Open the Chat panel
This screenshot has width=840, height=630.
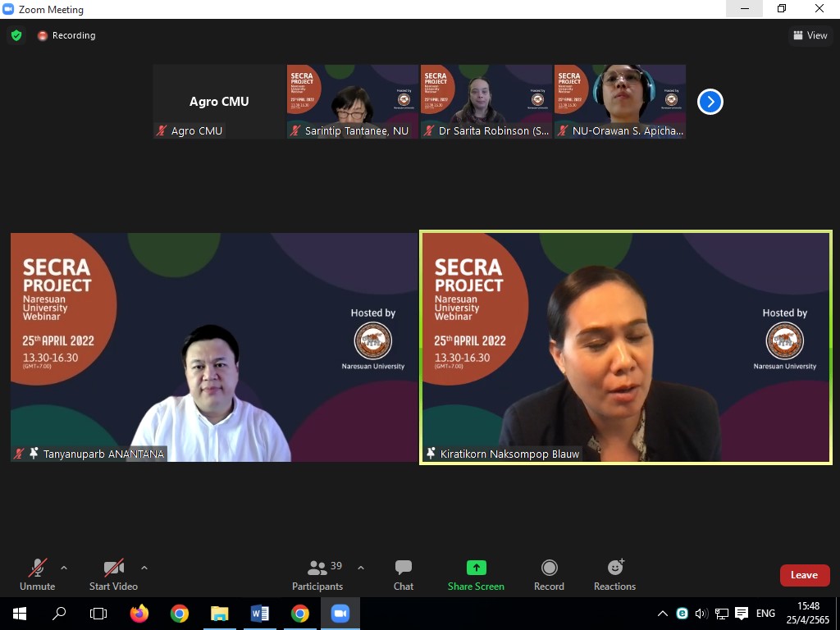click(404, 575)
